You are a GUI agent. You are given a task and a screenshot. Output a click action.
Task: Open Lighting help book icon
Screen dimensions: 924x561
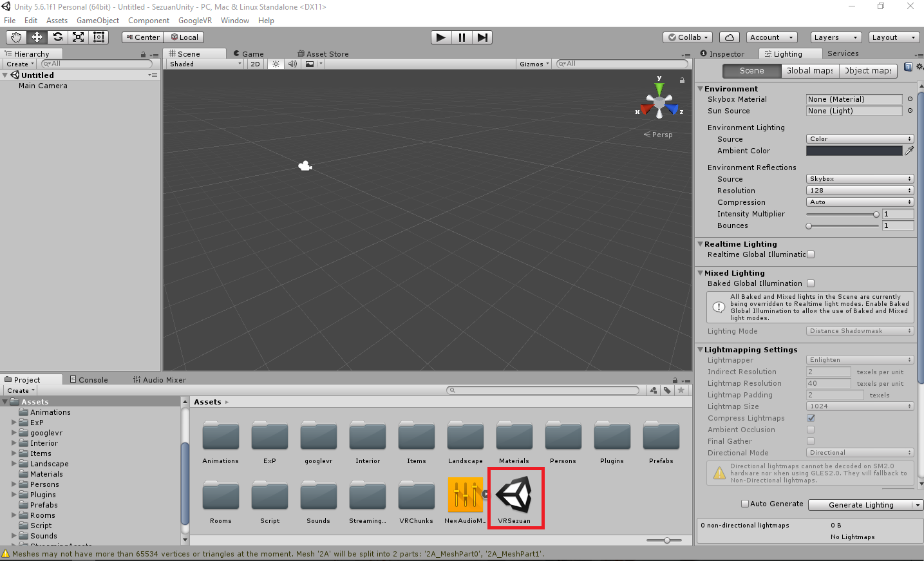908,67
